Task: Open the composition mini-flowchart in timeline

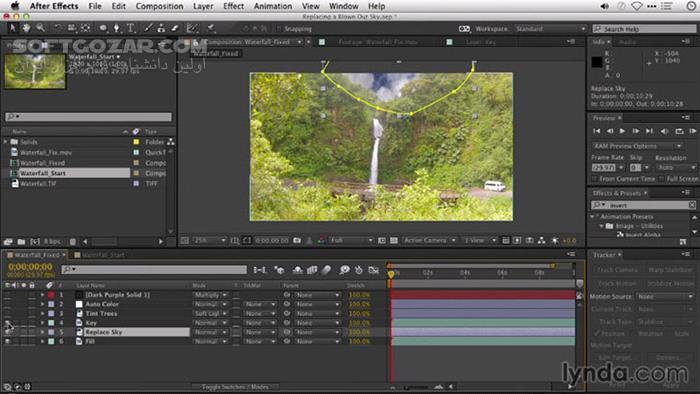Action: click(x=259, y=270)
